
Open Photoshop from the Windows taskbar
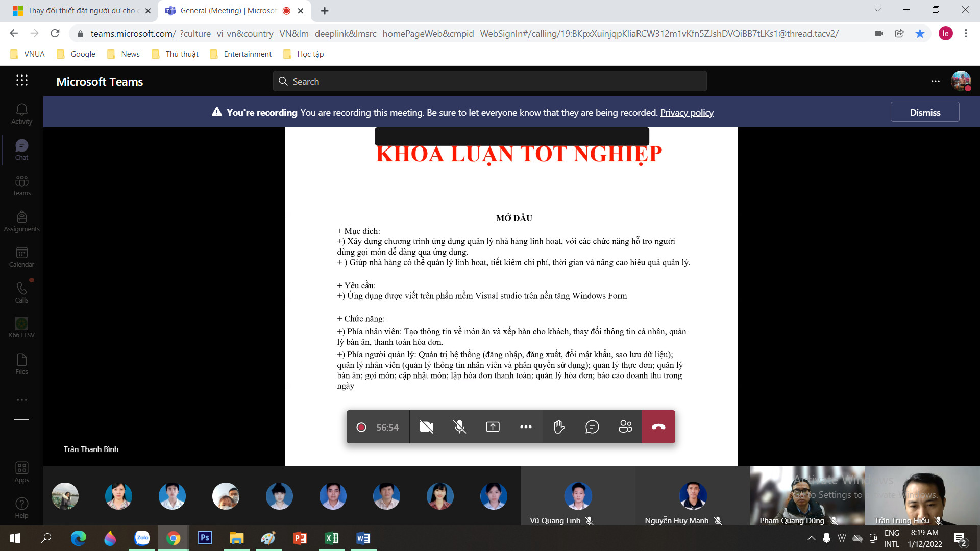click(205, 538)
